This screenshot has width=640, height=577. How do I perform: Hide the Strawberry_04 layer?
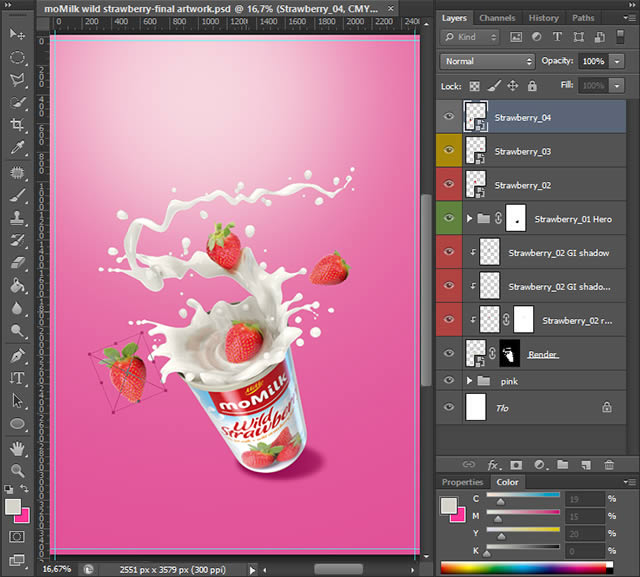coord(449,117)
